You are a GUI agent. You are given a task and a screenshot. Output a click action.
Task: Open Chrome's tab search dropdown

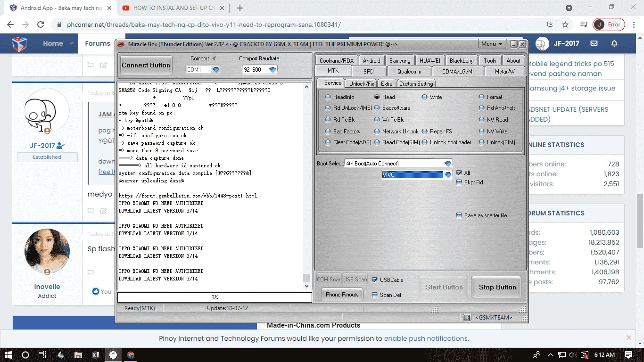[569, 8]
